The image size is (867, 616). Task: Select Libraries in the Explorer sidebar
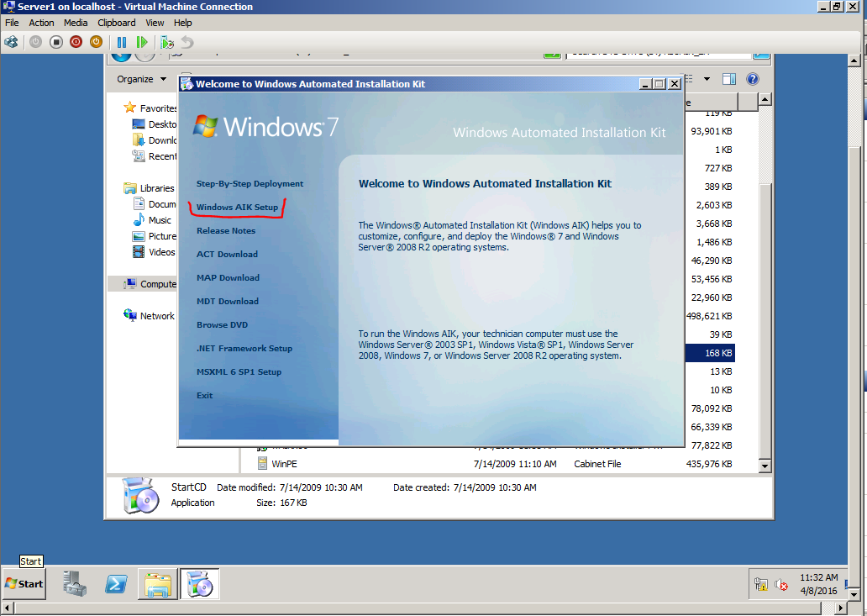(150, 188)
